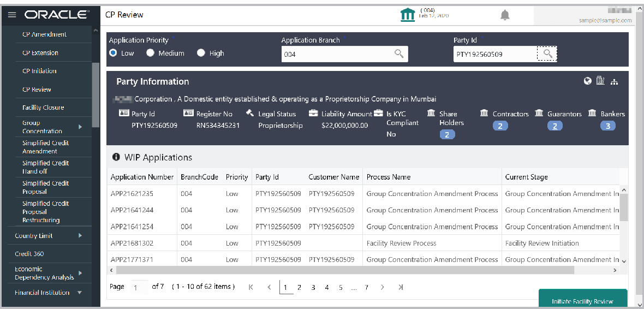This screenshot has width=644, height=309.
Task: Open the notifications bell
Action: click(x=505, y=16)
